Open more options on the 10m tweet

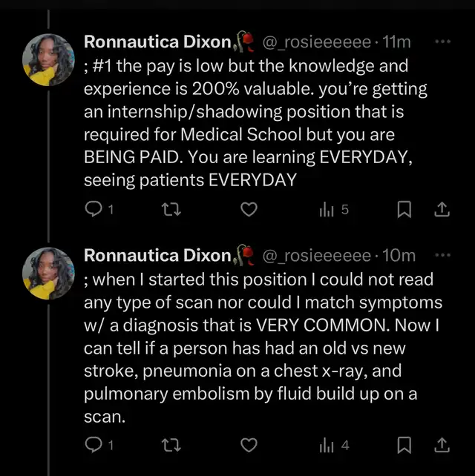pyautogui.click(x=442, y=256)
